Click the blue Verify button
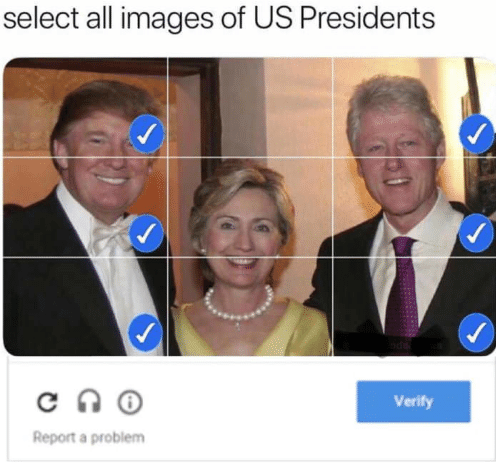The width and height of the screenshot is (496, 464). coord(414,402)
